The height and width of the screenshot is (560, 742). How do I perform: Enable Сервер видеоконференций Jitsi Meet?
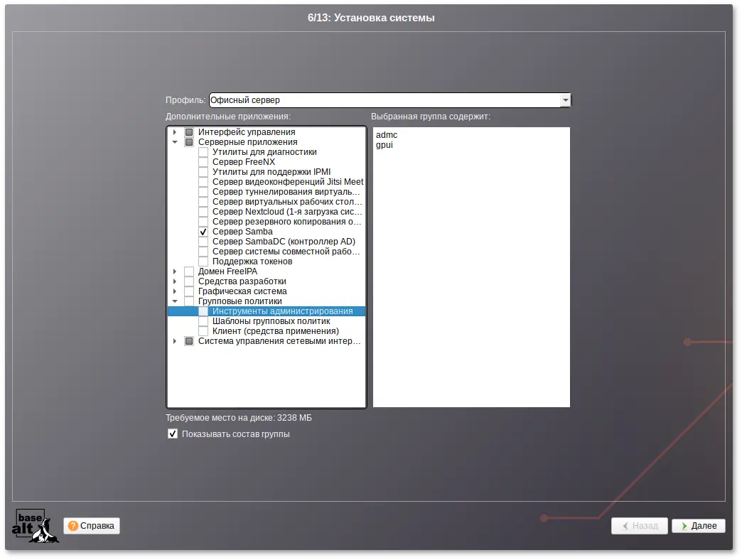click(x=203, y=182)
